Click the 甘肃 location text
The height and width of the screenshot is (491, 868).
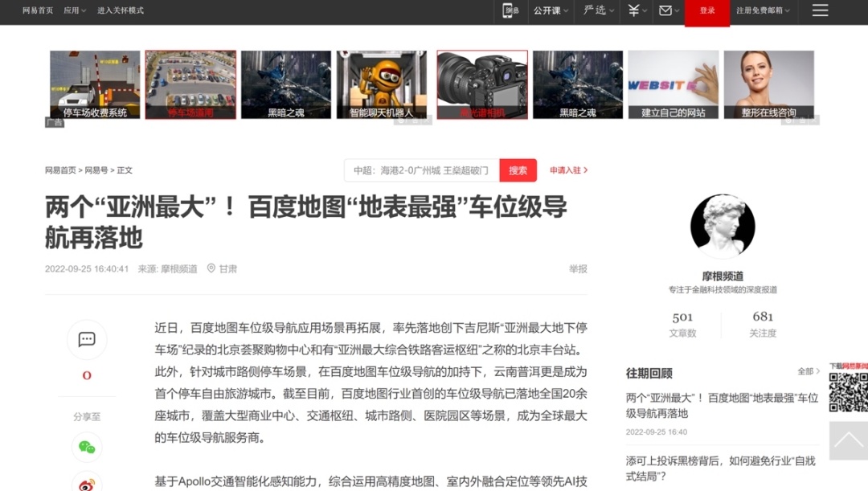(227, 269)
